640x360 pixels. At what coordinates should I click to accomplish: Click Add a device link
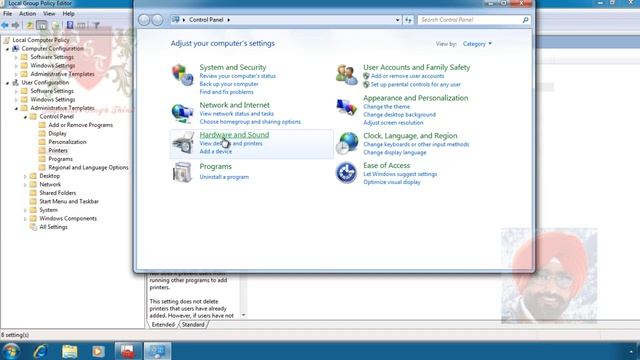216,151
